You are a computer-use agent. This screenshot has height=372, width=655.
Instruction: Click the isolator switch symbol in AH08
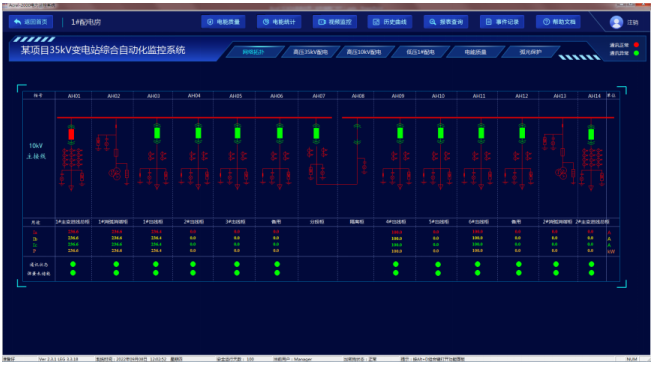[357, 134]
